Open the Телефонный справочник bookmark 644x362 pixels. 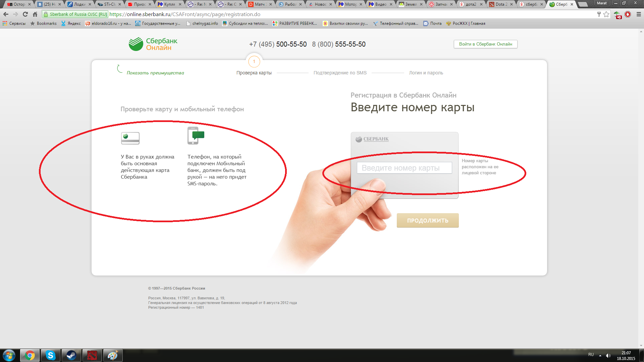point(396,23)
